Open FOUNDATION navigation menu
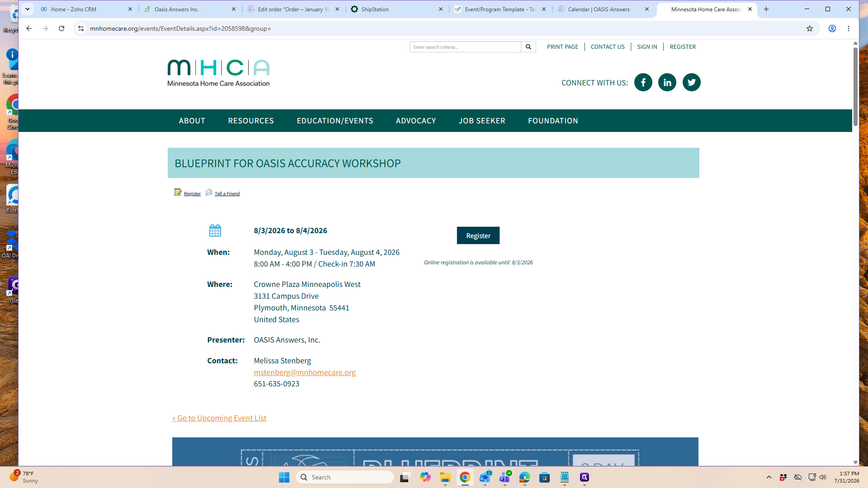 coord(553,121)
